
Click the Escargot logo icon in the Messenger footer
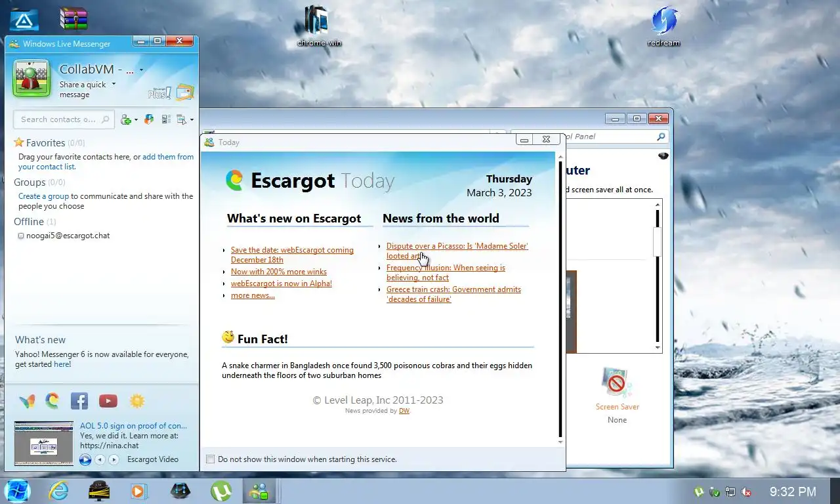52,401
